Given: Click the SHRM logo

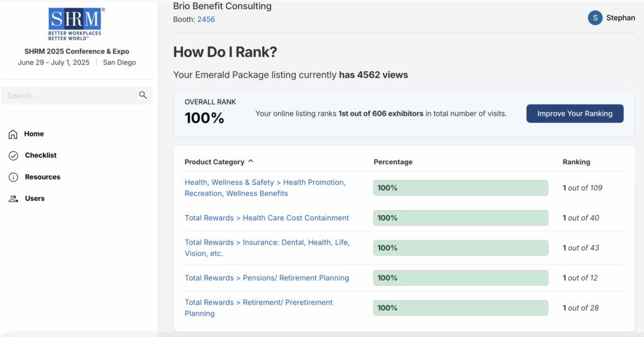Looking at the screenshot, I should coord(76,23).
